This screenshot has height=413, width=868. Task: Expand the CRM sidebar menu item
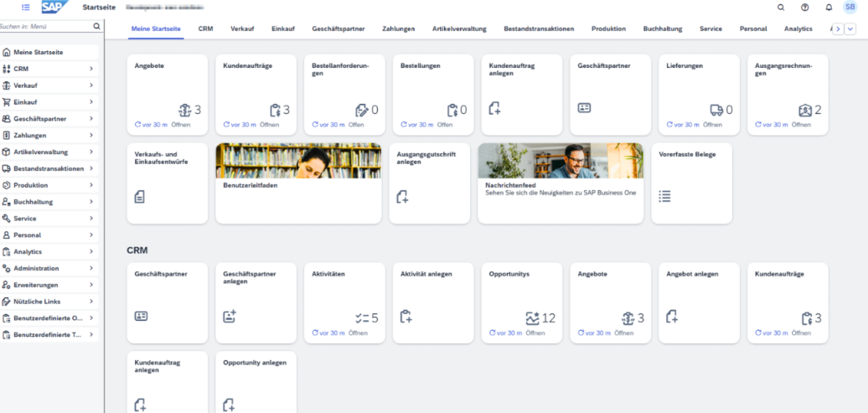pos(90,69)
